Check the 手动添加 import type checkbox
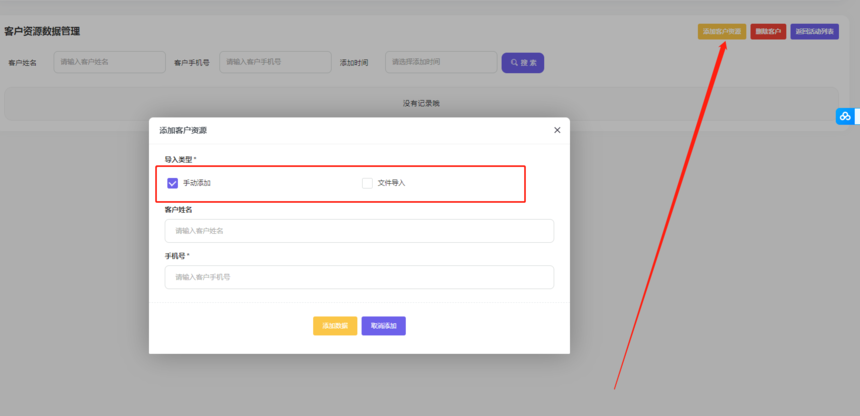Viewport: 860px width, 416px height. pos(173,183)
